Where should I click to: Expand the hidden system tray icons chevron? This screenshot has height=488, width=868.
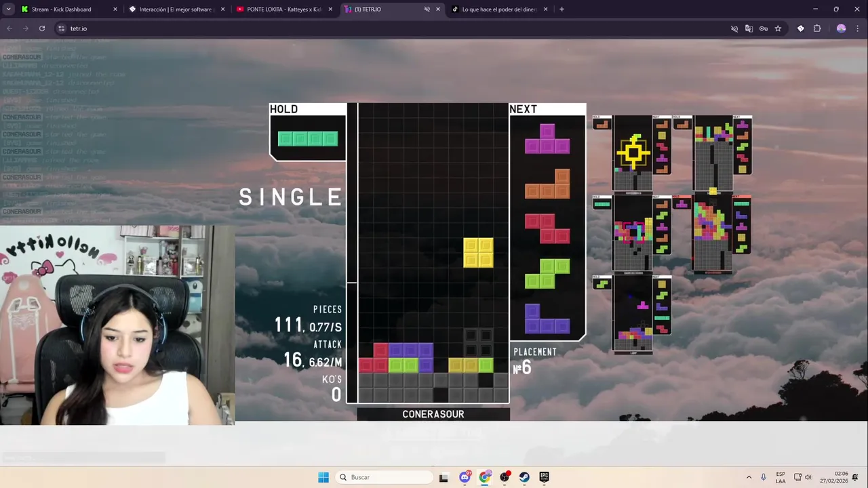749,477
